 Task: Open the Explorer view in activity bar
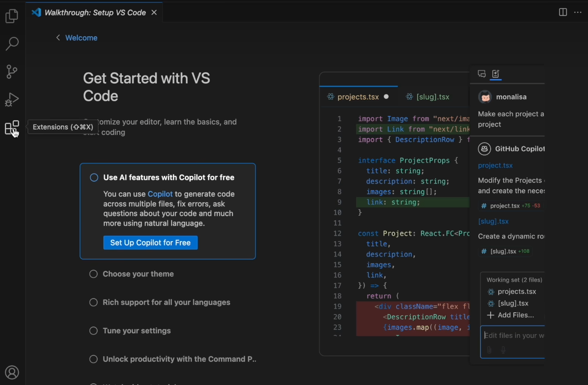click(x=12, y=16)
